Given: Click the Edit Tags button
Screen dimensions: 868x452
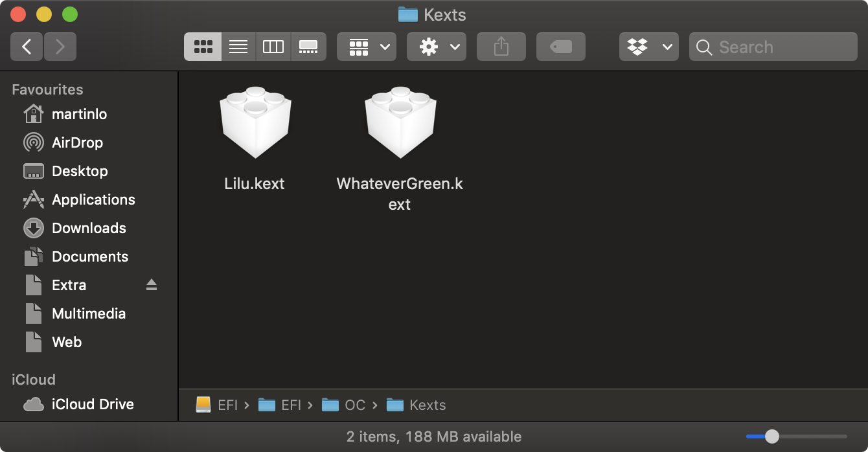Looking at the screenshot, I should 560,47.
